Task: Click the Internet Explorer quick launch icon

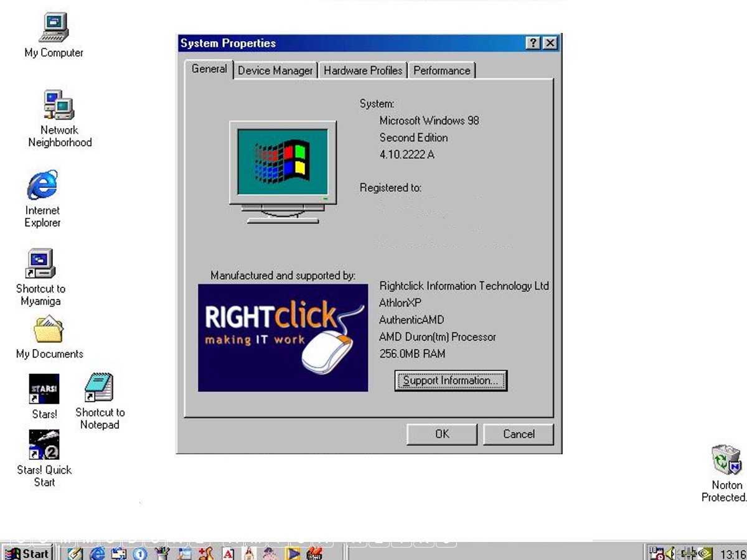Action: tap(97, 553)
